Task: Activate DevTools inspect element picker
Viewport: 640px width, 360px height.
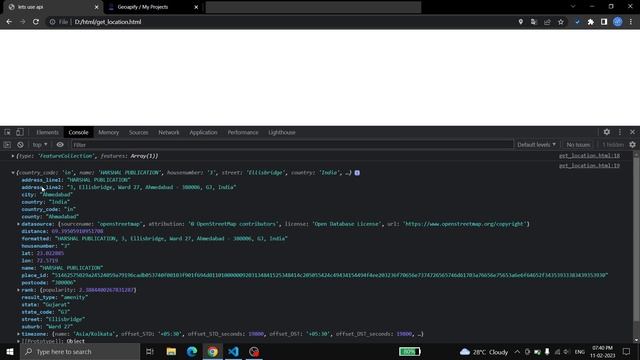Action: click(x=7, y=132)
